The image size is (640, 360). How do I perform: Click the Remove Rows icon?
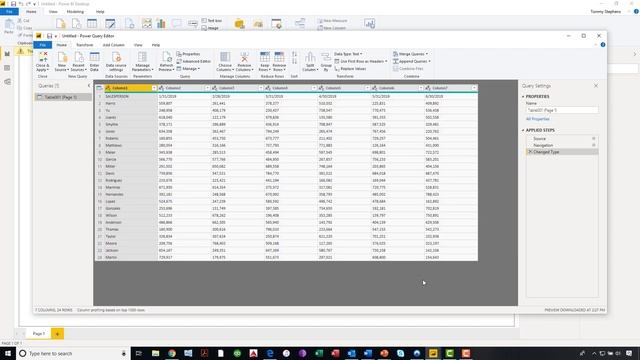click(x=279, y=61)
